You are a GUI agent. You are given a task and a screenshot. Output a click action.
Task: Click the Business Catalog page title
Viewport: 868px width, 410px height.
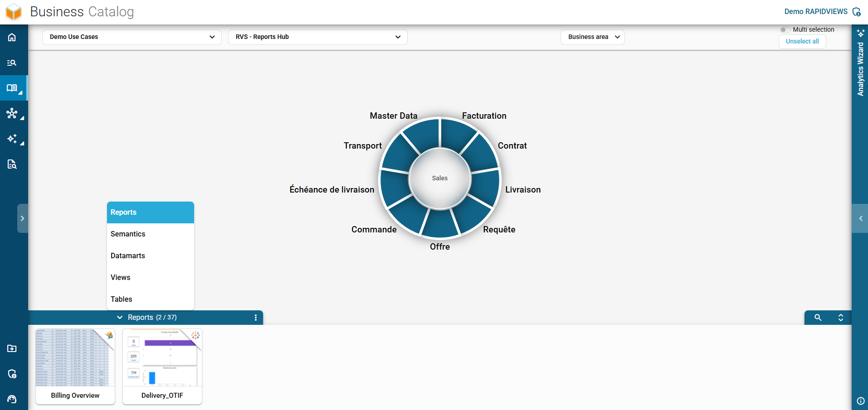click(82, 12)
